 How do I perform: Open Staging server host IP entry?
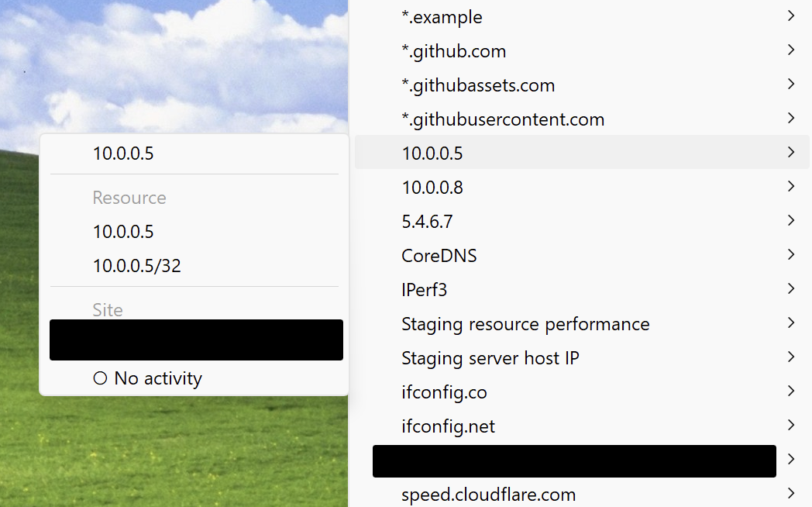click(x=490, y=358)
